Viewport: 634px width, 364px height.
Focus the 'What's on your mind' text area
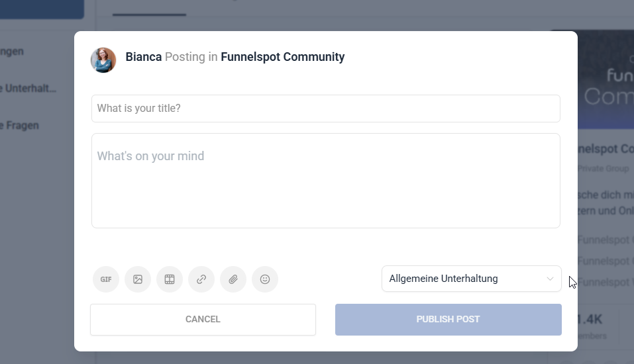pos(326,181)
